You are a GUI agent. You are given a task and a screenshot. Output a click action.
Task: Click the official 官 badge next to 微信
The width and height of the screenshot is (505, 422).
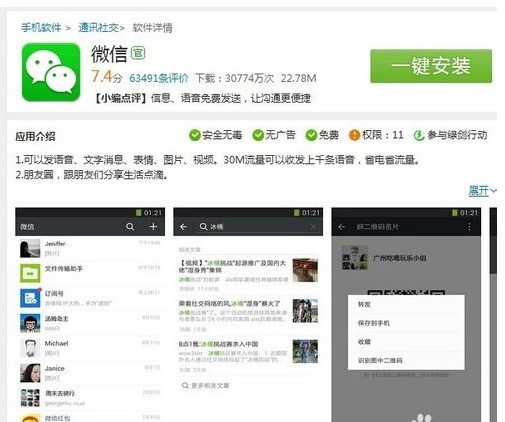[138, 53]
